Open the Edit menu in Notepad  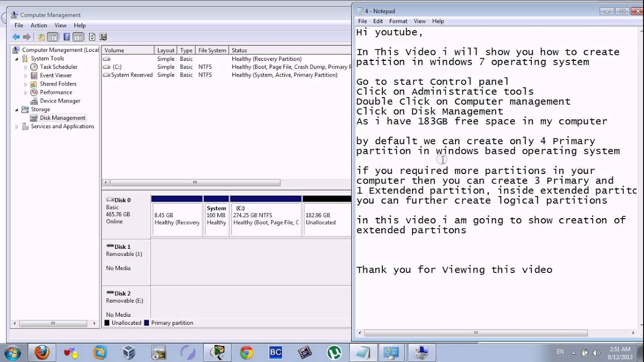[378, 21]
